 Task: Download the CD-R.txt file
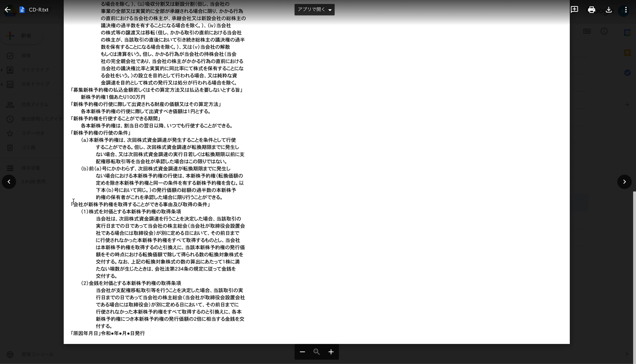pos(608,9)
